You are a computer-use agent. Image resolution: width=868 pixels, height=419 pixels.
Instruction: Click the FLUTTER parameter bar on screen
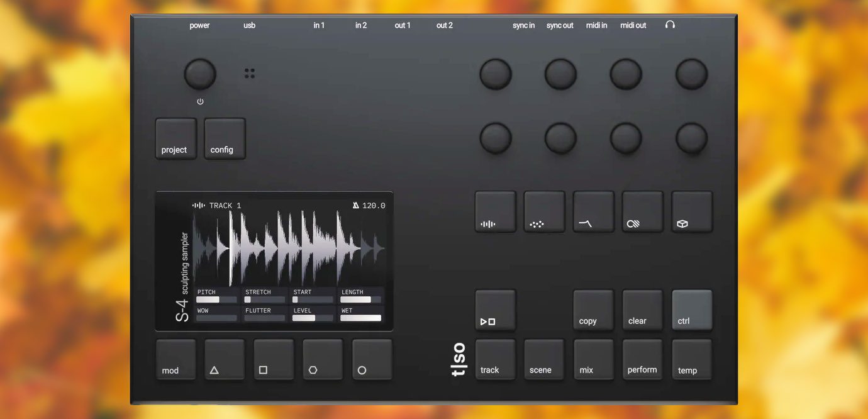(265, 318)
